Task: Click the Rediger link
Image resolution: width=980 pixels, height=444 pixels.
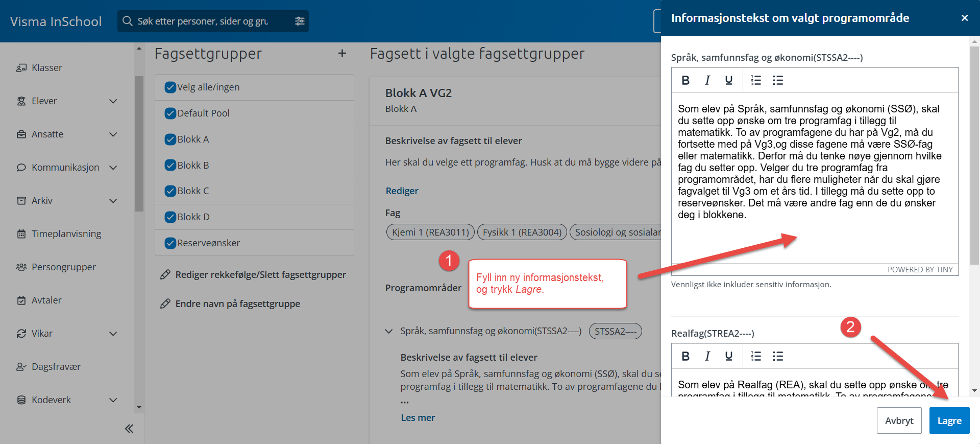Action: pyautogui.click(x=402, y=191)
